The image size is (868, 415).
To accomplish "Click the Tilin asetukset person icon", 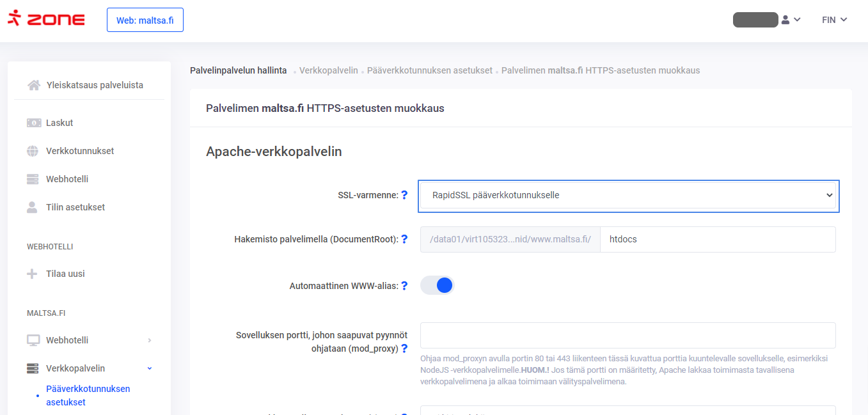I will point(33,207).
